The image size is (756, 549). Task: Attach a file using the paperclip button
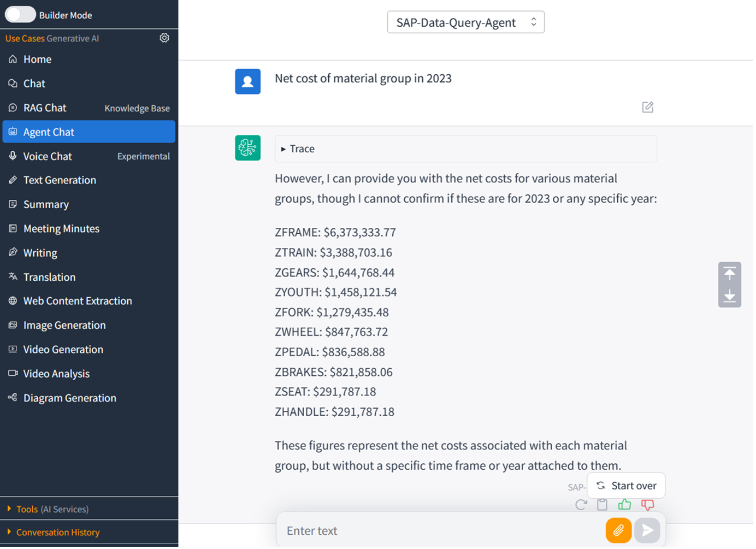[618, 530]
